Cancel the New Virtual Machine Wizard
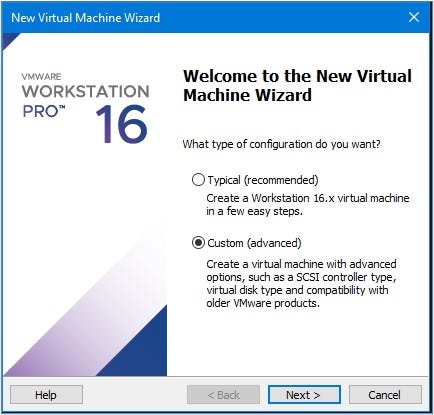434x415 pixels. click(x=385, y=395)
